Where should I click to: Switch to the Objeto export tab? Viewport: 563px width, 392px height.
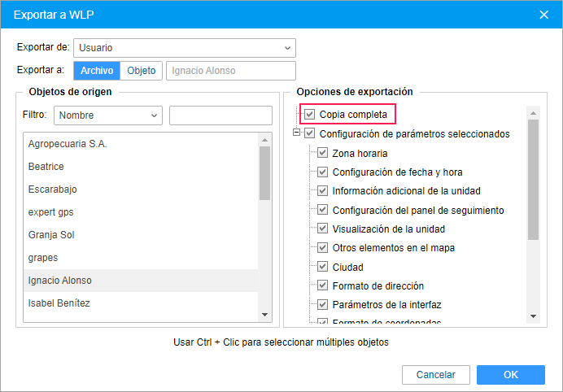point(142,71)
